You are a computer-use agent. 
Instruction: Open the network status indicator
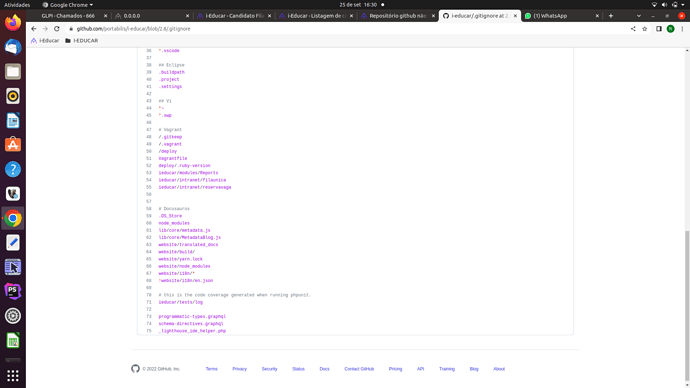tap(654, 5)
